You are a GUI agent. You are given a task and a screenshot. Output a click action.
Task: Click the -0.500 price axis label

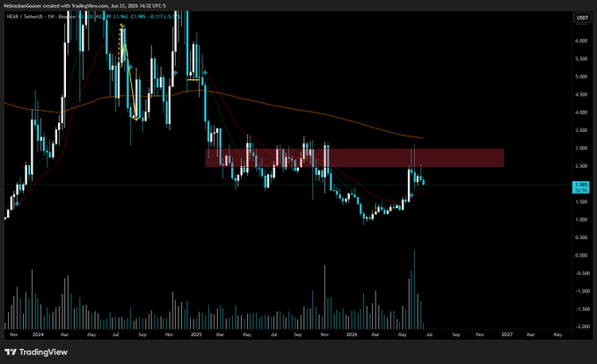tap(581, 273)
